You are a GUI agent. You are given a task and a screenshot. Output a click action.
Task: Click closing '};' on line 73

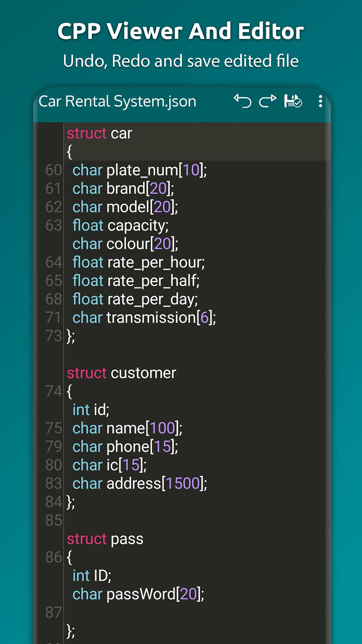(71, 336)
